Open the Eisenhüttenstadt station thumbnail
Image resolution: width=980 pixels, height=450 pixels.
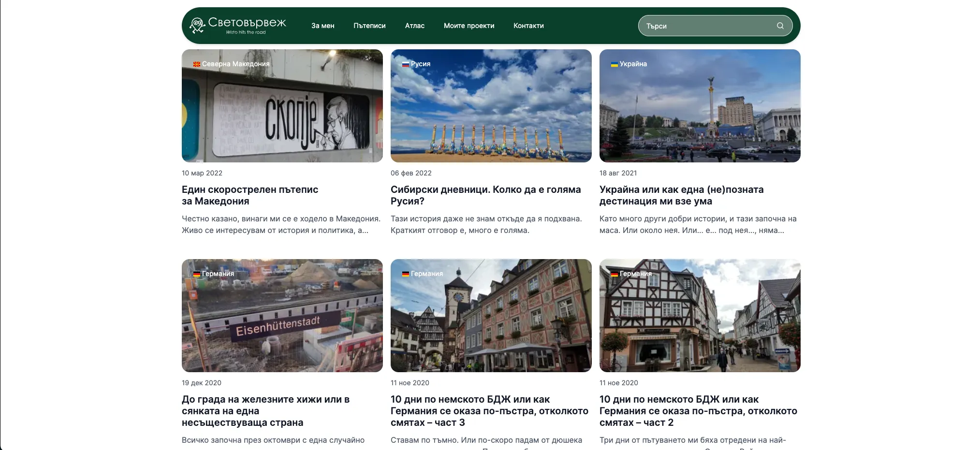point(282,316)
